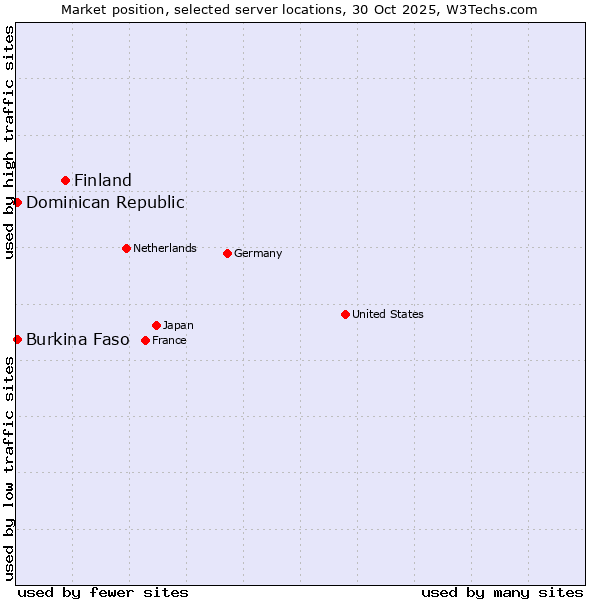The height and width of the screenshot is (600, 600).
Task: Click the United States text label
Action: (x=388, y=314)
